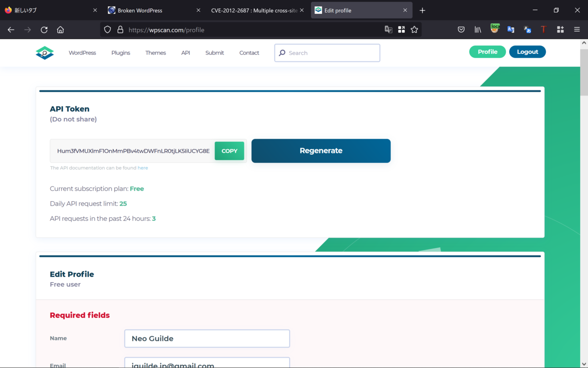Copy the API token with COPY button

(x=229, y=151)
